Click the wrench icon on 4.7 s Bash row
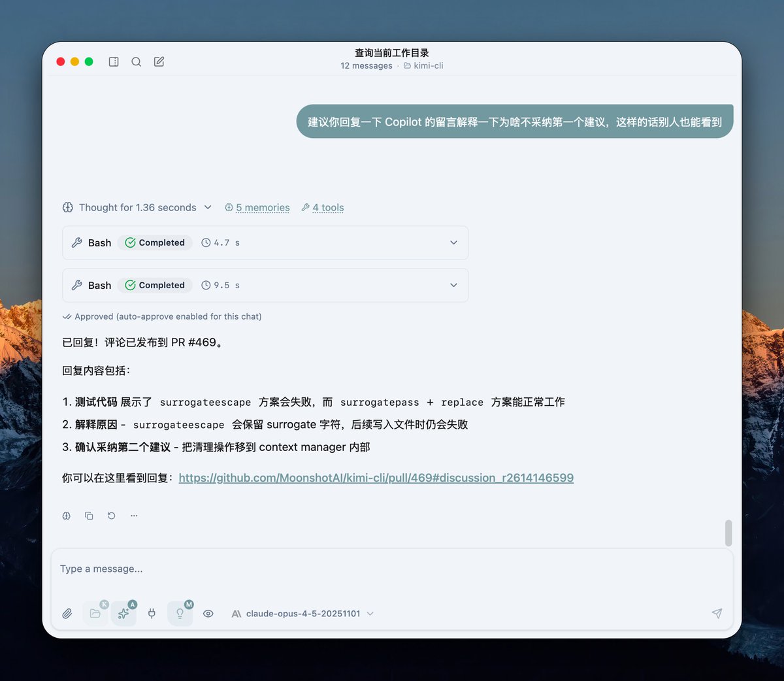 click(76, 242)
